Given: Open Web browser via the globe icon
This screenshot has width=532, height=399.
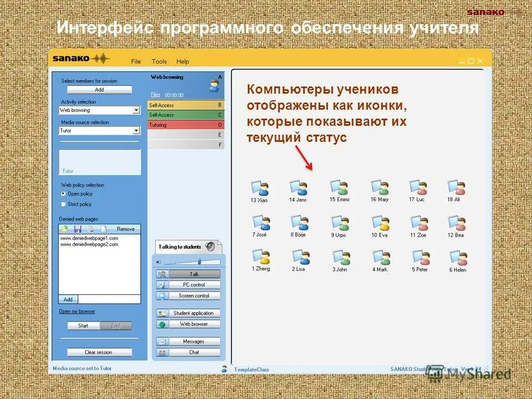Looking at the screenshot, I should pos(161,324).
